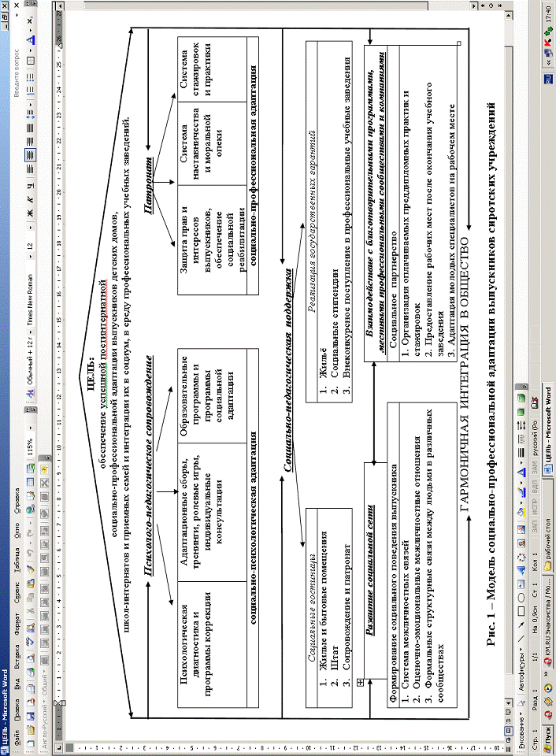556x756 pixels.
Task: Switch to the KM.RU Знакомства taskbar window
Action: tap(548, 622)
